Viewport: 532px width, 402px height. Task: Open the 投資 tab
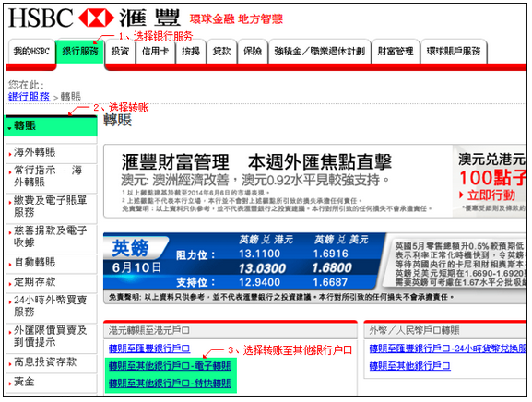120,52
